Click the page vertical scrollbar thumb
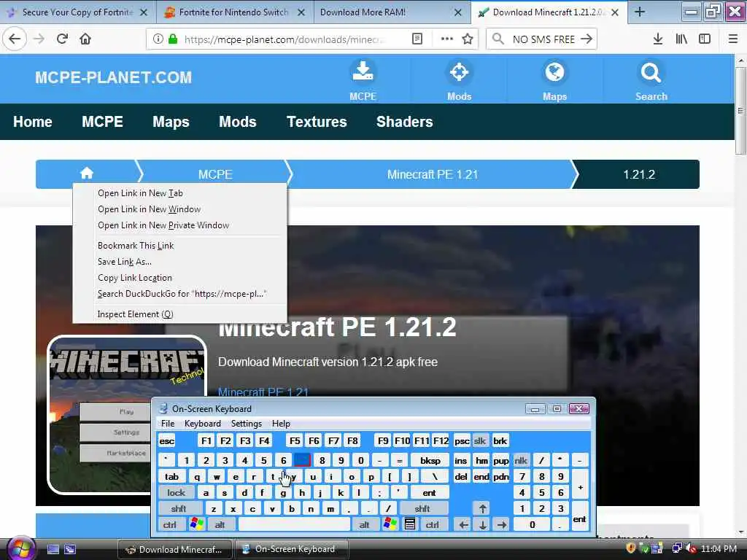747x560 pixels. [740, 111]
